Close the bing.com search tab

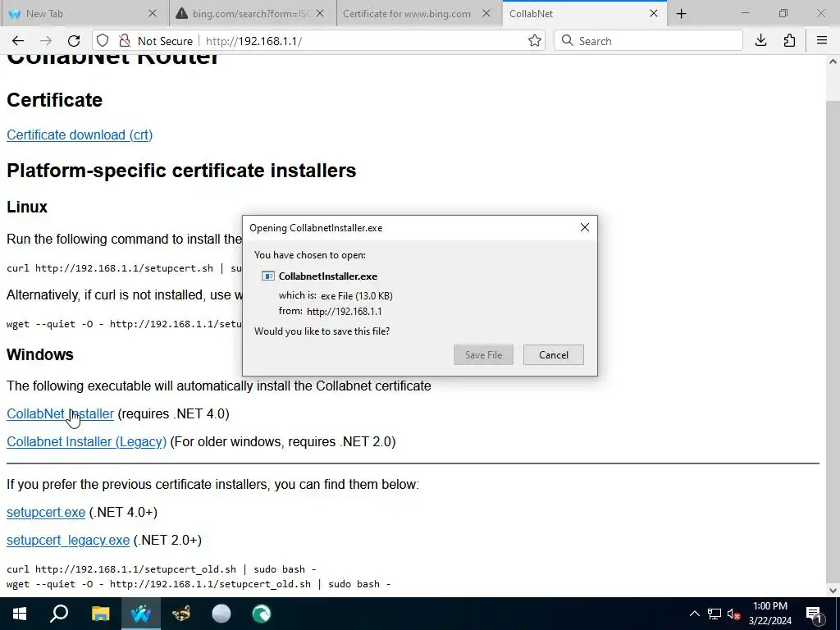tap(320, 14)
